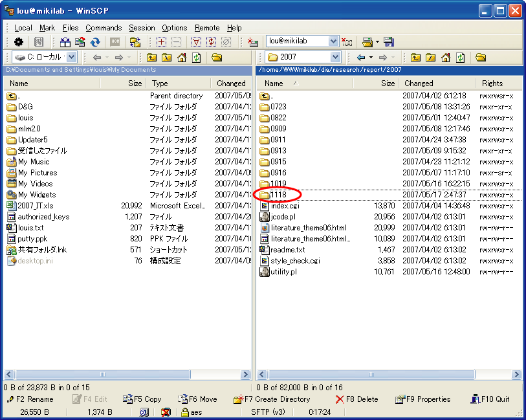The height and width of the screenshot is (420, 526).
Task: Open the Remote menu
Action: 207,28
